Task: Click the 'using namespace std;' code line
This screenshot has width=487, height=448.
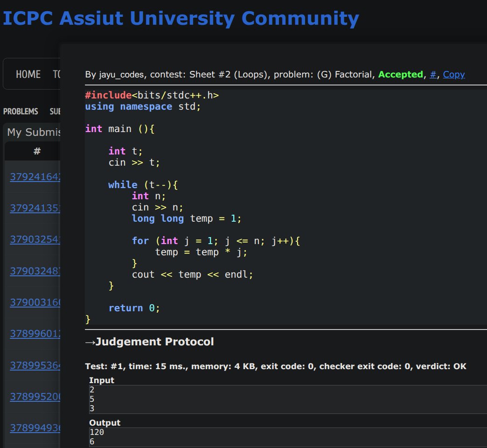Action: (143, 106)
